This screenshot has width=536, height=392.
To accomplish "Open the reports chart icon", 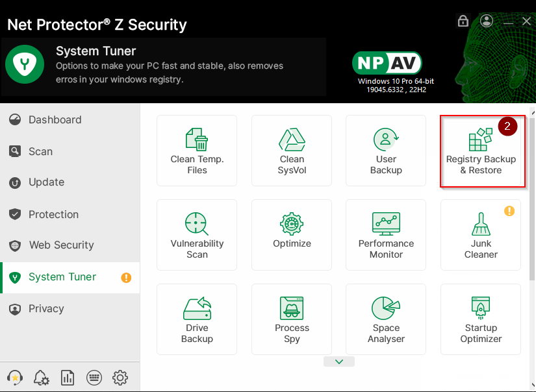I will point(67,377).
